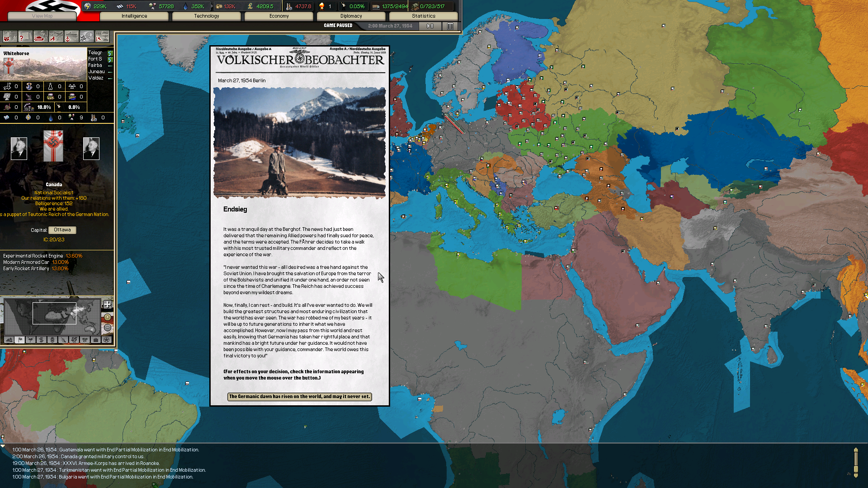Viewport: 868px width, 488px height.
Task: Select Juneau province in neighbor list
Action: [x=97, y=72]
